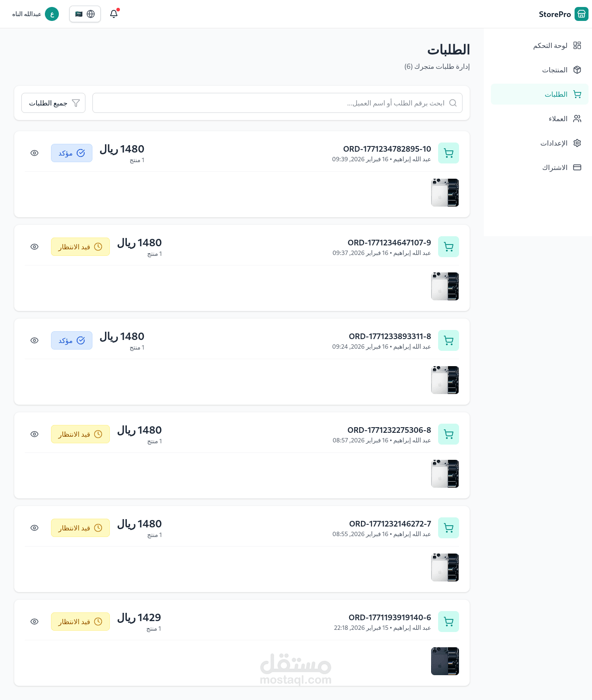Open the جميع الطلبات filter dropdown
The height and width of the screenshot is (700, 592).
tap(53, 103)
